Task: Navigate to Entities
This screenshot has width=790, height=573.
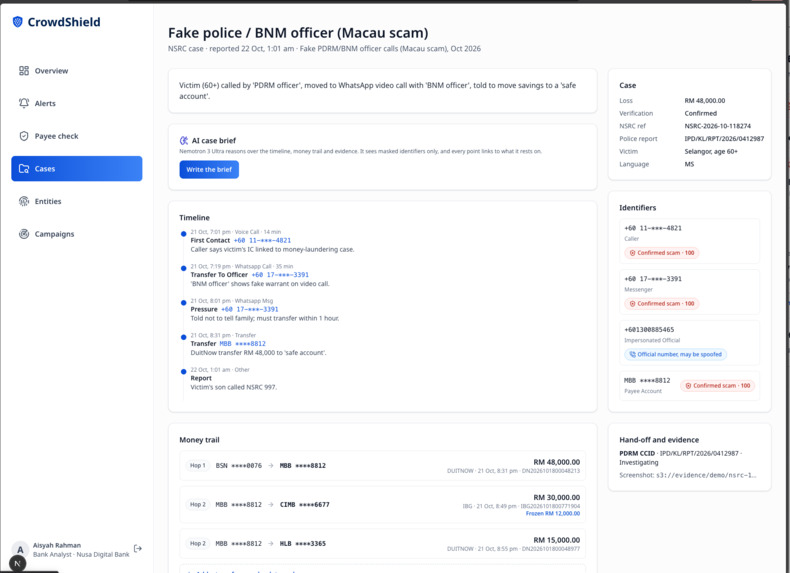Action: (x=77, y=201)
